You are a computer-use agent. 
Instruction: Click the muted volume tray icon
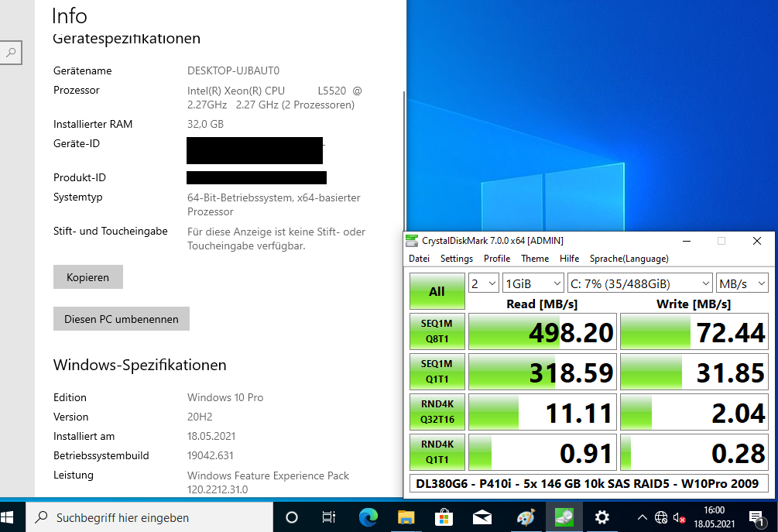[679, 517]
